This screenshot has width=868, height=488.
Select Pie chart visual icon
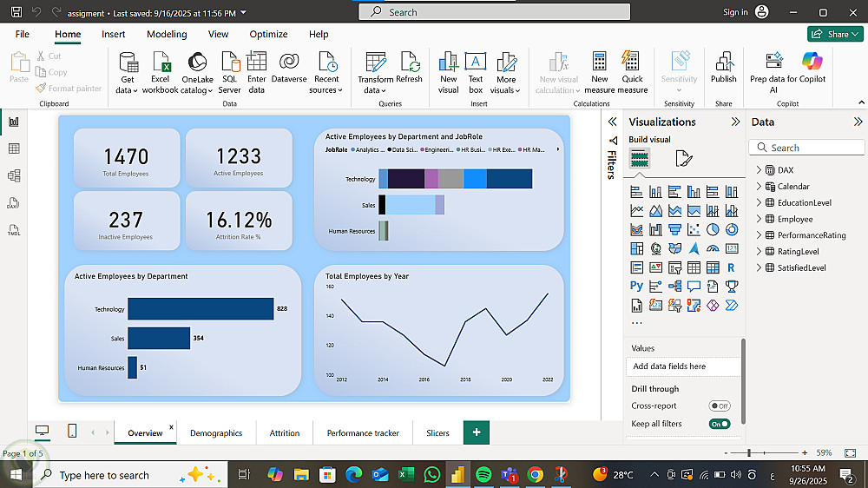click(713, 229)
